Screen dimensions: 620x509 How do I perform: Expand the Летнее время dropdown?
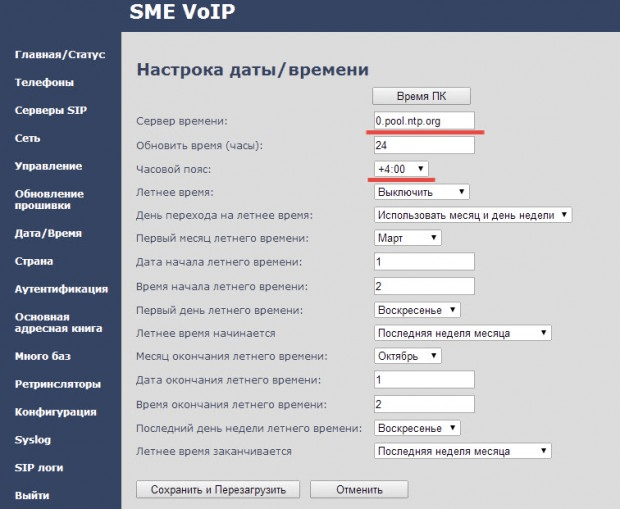[x=422, y=192]
